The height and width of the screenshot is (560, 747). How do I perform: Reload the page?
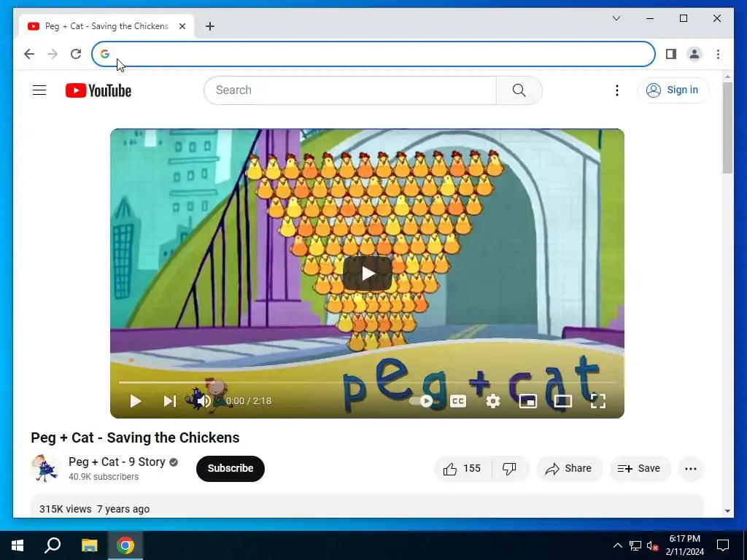(x=76, y=54)
